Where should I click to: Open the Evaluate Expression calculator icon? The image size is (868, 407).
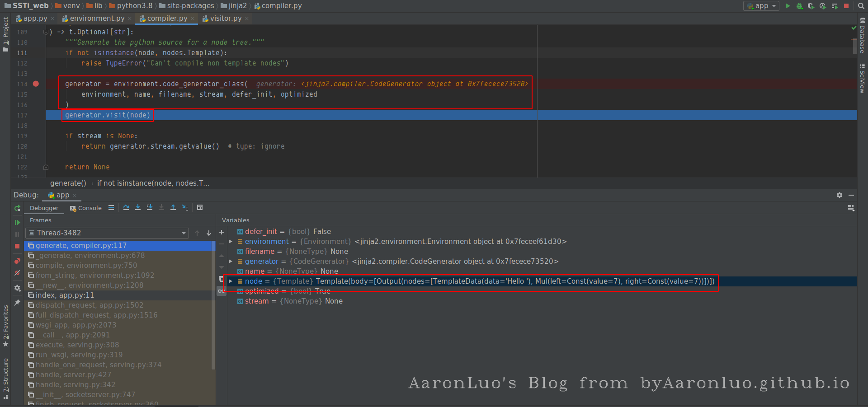200,207
